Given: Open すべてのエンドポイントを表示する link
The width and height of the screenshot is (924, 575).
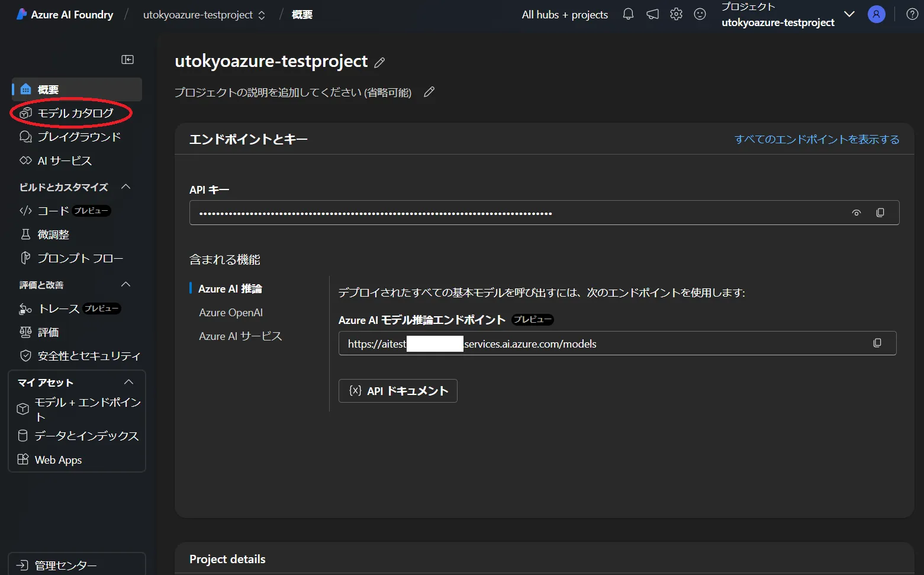Looking at the screenshot, I should pyautogui.click(x=816, y=139).
